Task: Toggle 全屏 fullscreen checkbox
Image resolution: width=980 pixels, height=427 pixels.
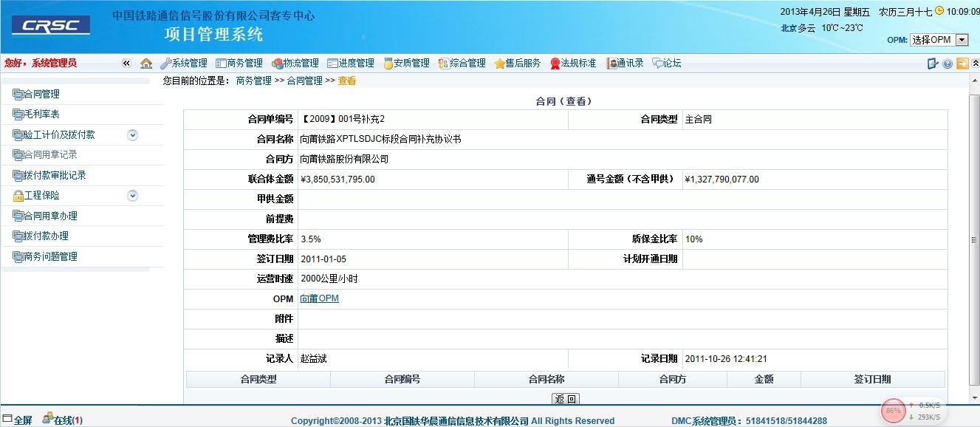Action: (8, 420)
